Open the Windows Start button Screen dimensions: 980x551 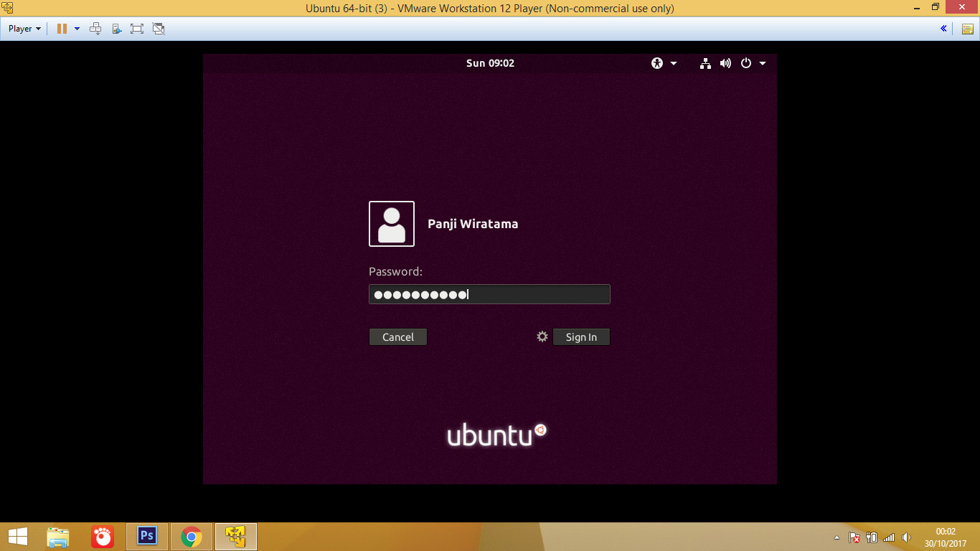tap(17, 537)
